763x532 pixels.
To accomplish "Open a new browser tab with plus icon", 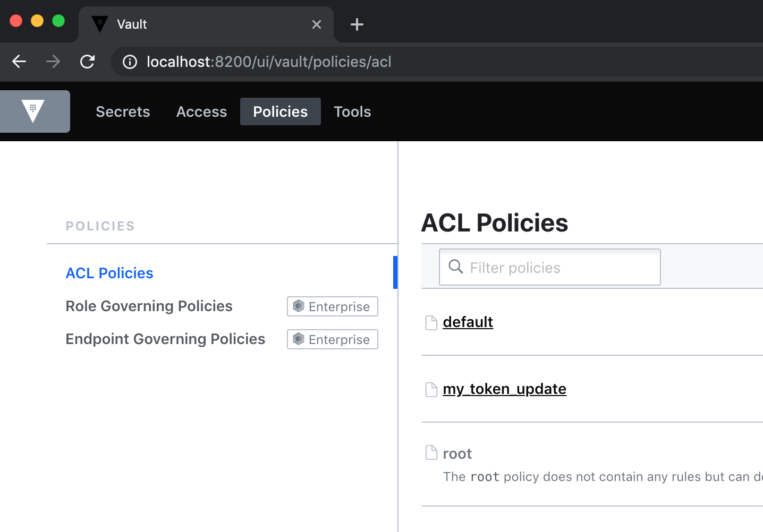I will [357, 24].
